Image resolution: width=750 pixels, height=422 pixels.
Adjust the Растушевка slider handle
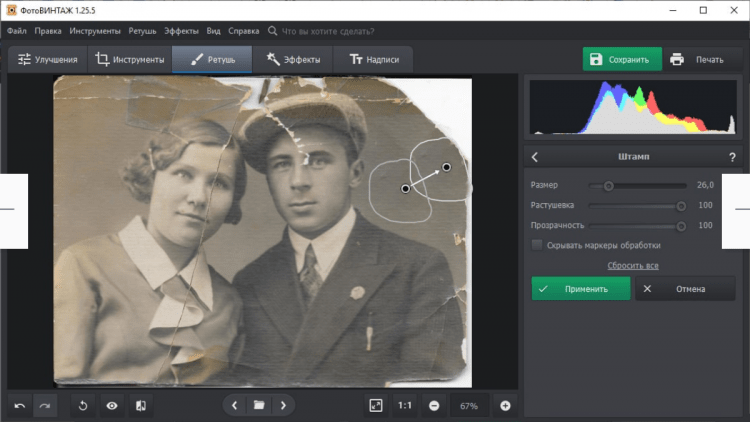pyautogui.click(x=681, y=206)
